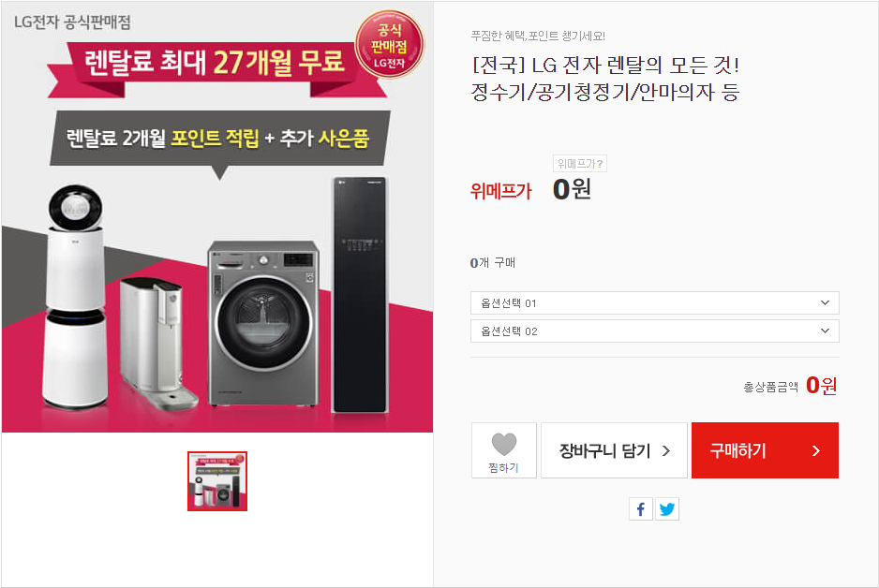Open the 위메프가? help tooltip
Screen dimensions: 879x588
point(580,164)
